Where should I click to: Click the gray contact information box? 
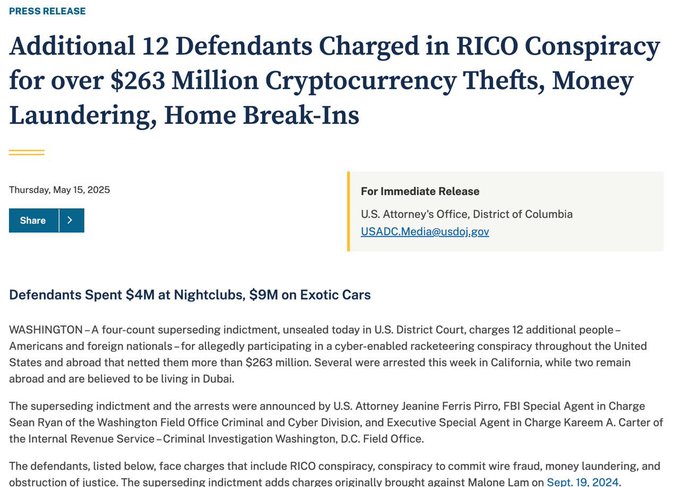tap(507, 211)
